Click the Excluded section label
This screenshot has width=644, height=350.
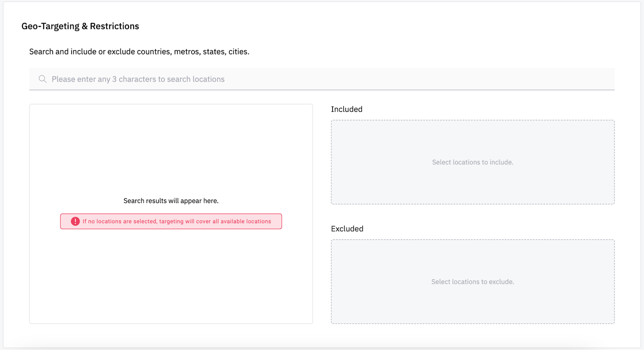[347, 229]
